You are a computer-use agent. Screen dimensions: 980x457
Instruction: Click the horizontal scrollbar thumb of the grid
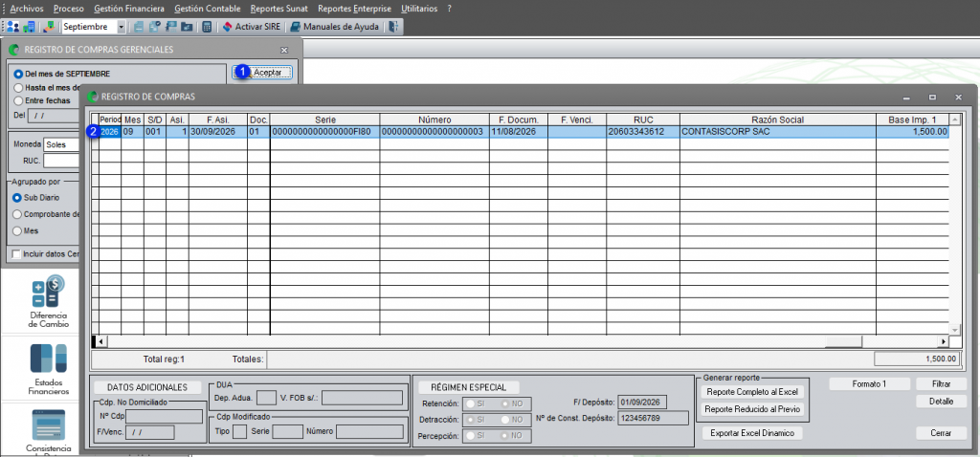[843, 341]
